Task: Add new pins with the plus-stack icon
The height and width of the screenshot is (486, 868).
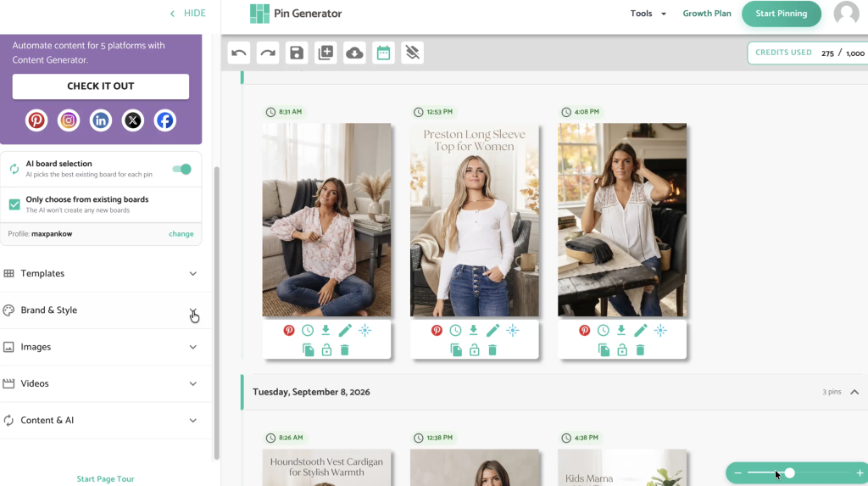Action: point(325,53)
